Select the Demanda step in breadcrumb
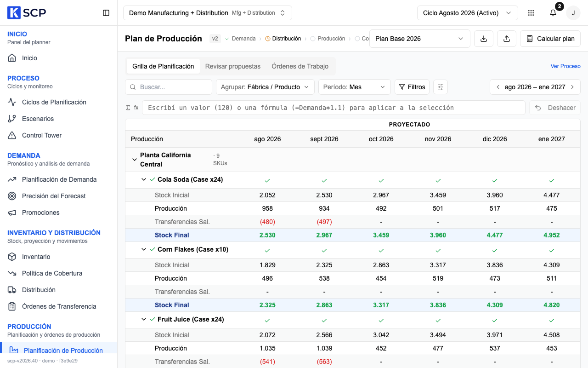The height and width of the screenshot is (368, 588). pyautogui.click(x=240, y=39)
